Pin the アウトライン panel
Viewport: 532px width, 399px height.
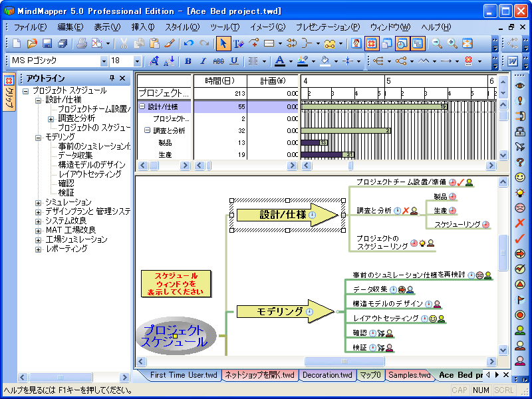[x=112, y=78]
